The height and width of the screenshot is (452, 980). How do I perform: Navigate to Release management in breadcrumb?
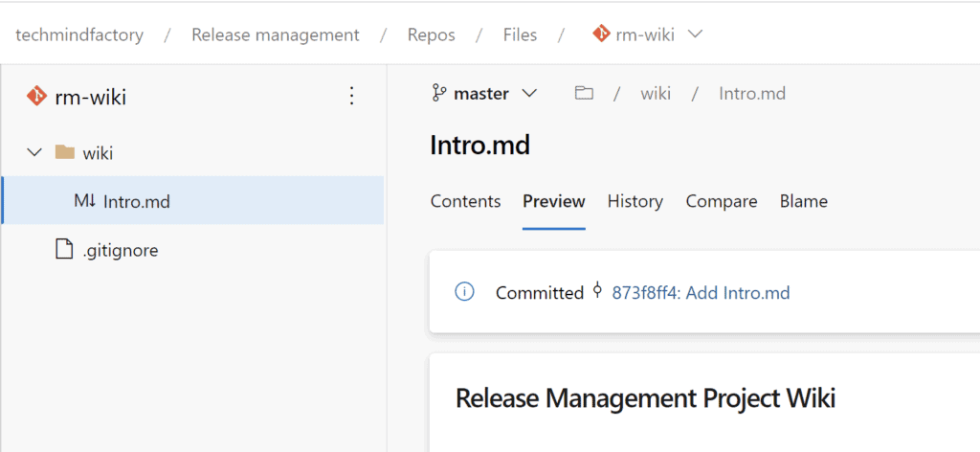tap(276, 34)
